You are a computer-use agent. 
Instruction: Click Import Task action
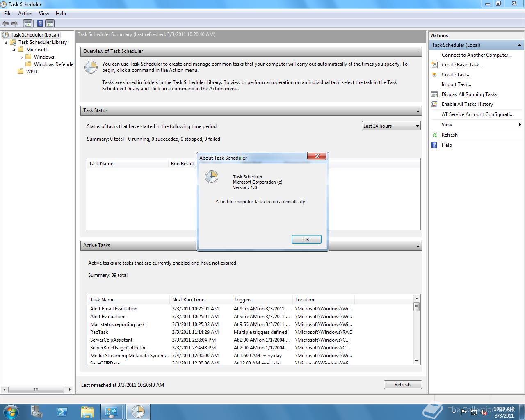point(456,84)
